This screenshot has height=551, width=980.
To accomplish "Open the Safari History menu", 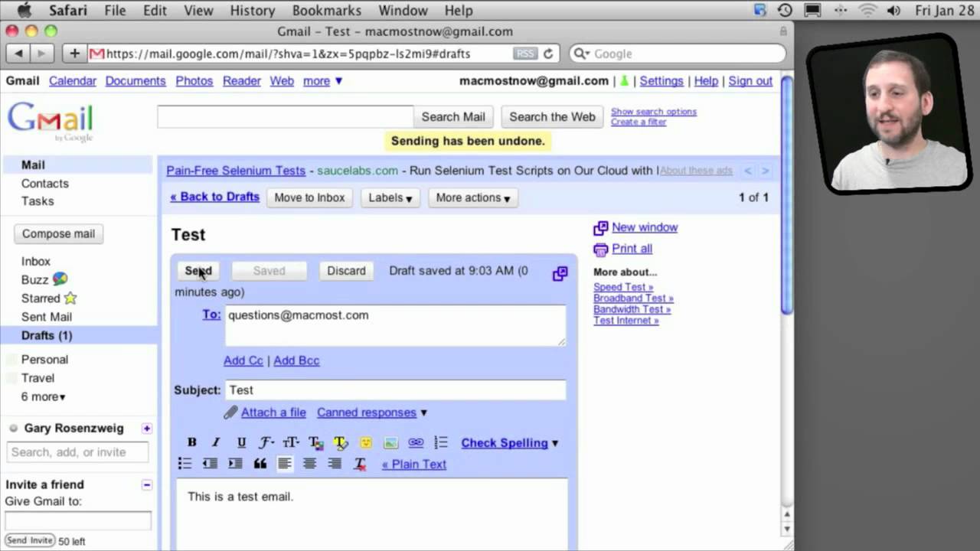I will 252,11.
